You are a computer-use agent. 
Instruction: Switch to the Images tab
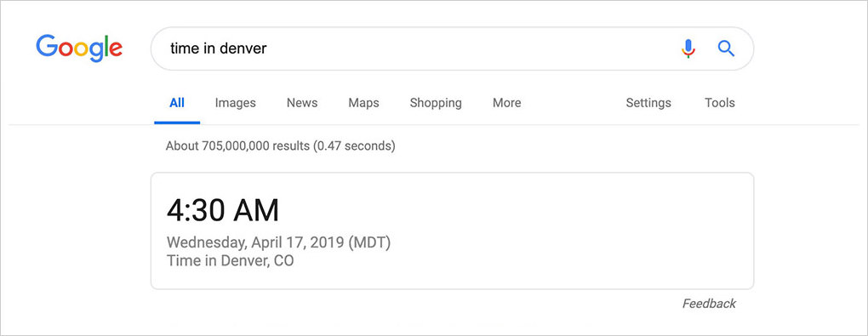click(x=235, y=103)
